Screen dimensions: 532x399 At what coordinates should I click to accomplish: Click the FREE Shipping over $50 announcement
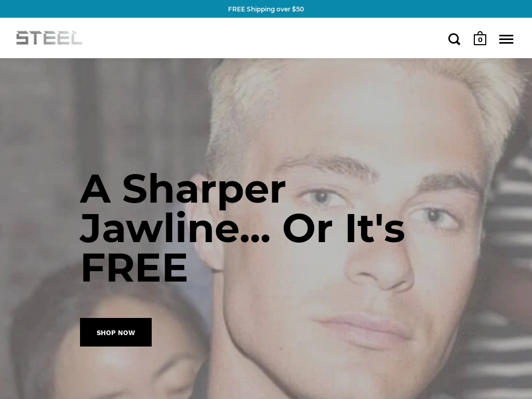point(266,9)
